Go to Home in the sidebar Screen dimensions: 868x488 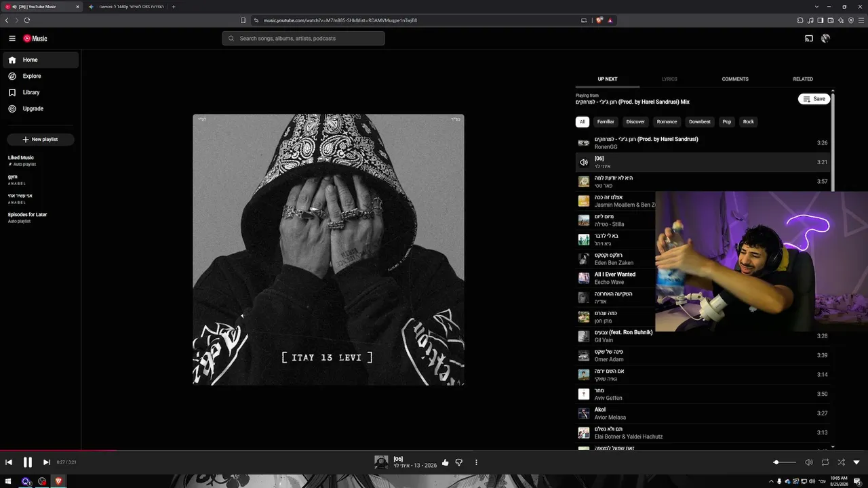(x=42, y=60)
